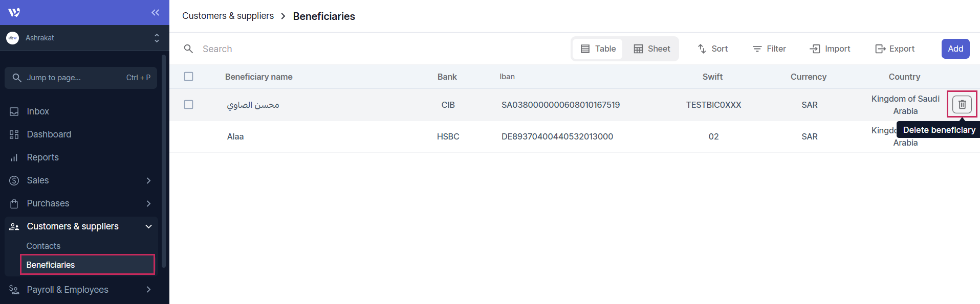Open Inbox from the sidebar

[38, 111]
